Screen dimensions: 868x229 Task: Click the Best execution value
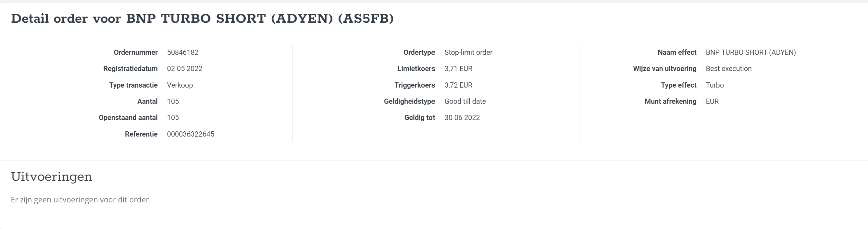[x=728, y=69]
